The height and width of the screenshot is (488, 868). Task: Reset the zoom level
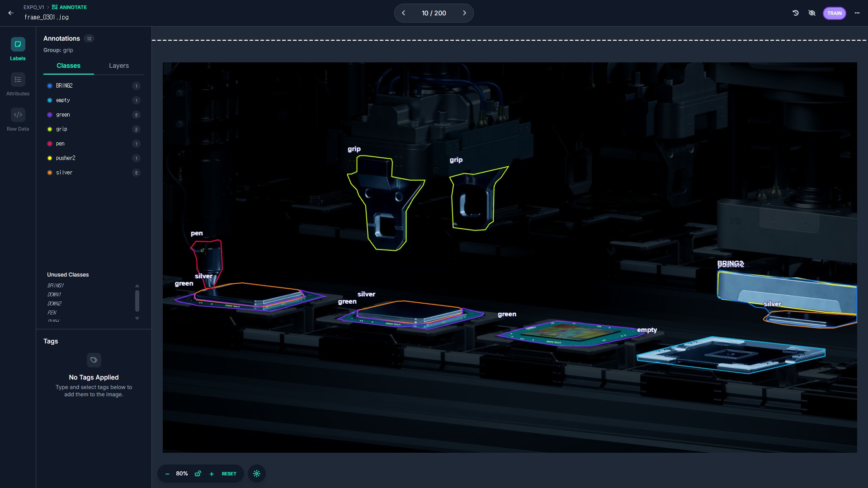229,474
